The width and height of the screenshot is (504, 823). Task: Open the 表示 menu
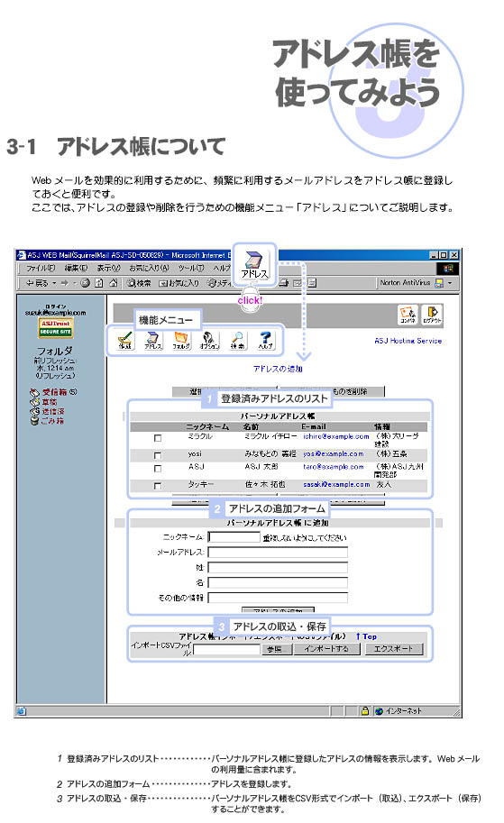pyautogui.click(x=108, y=269)
